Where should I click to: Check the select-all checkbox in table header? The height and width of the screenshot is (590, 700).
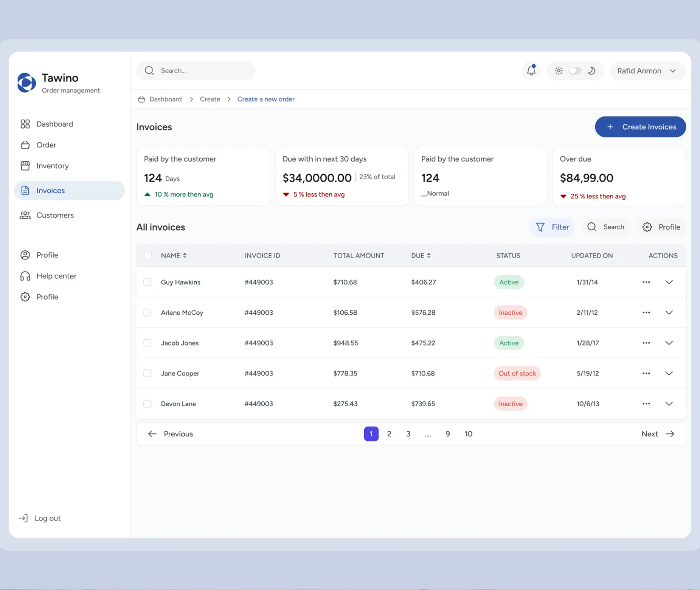tap(147, 256)
